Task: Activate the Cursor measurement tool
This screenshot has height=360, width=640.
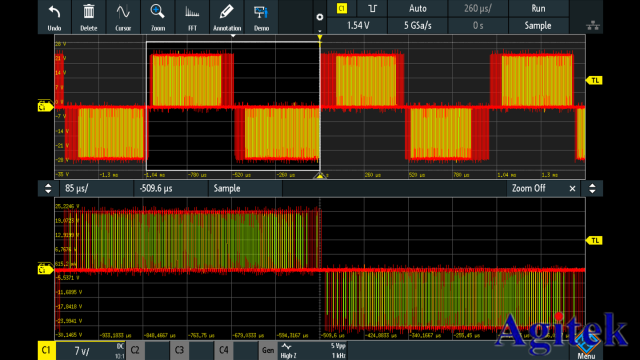Action: 123,17
